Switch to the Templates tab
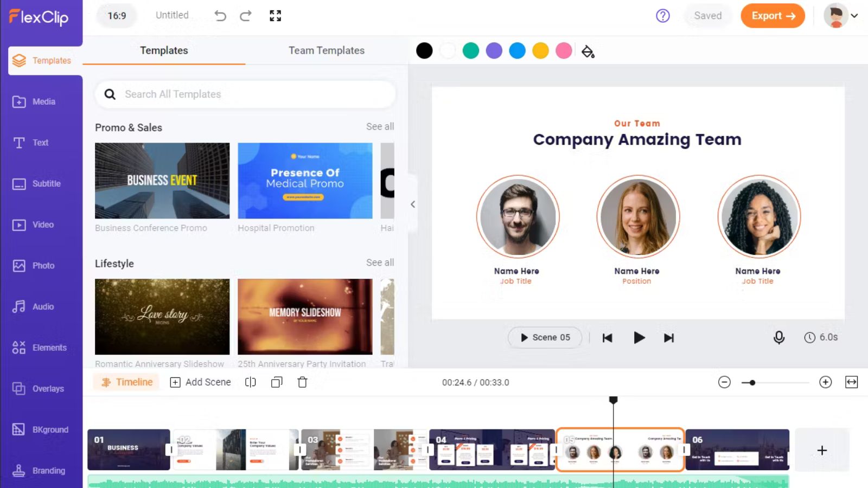Viewport: 868px width, 488px height. (x=164, y=50)
